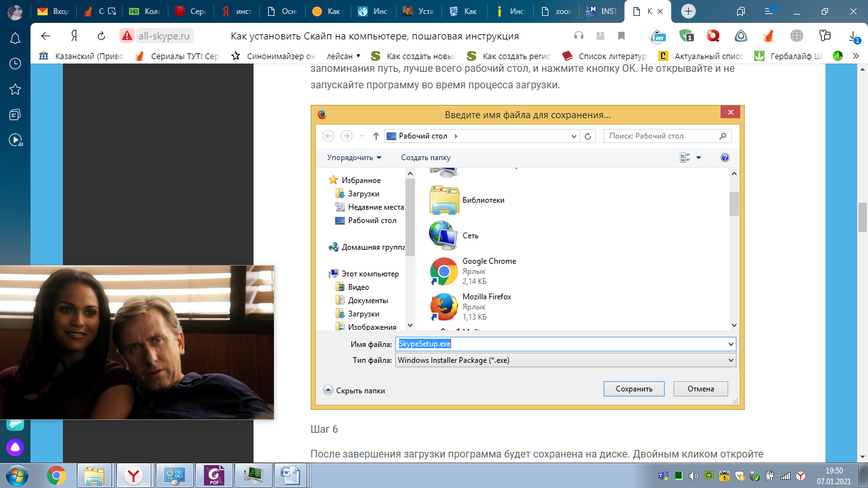Open File Explorer from the taskbar
The width and height of the screenshot is (868, 488).
pos(94,475)
